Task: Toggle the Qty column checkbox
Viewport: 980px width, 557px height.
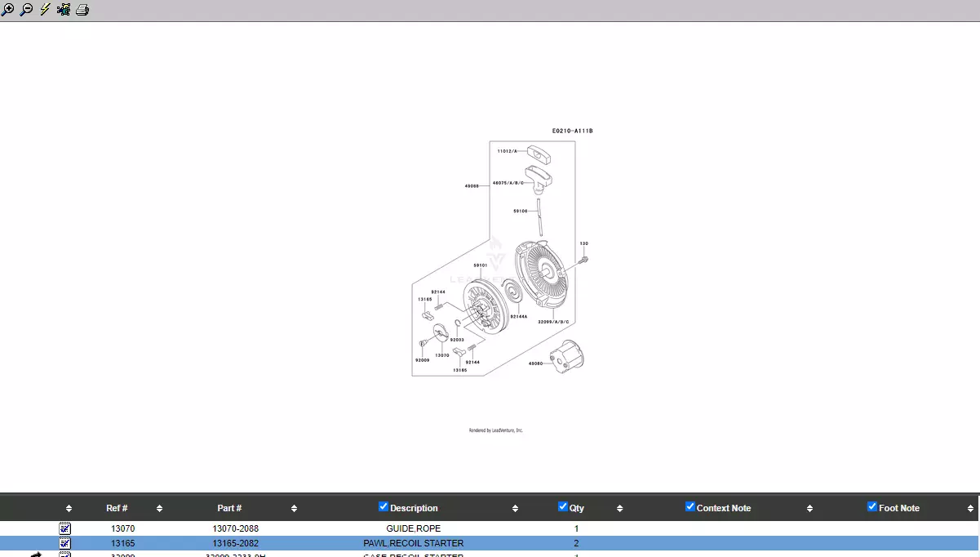Action: 562,506
